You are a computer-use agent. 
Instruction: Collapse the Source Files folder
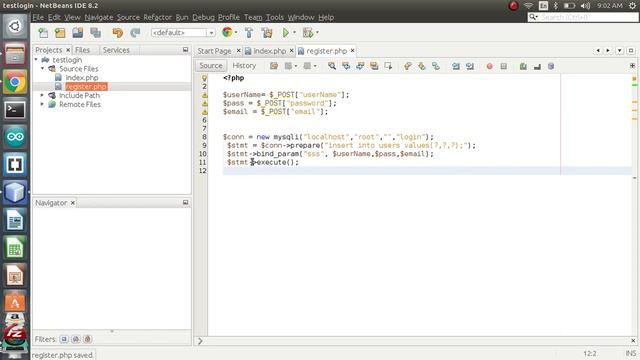43,69
